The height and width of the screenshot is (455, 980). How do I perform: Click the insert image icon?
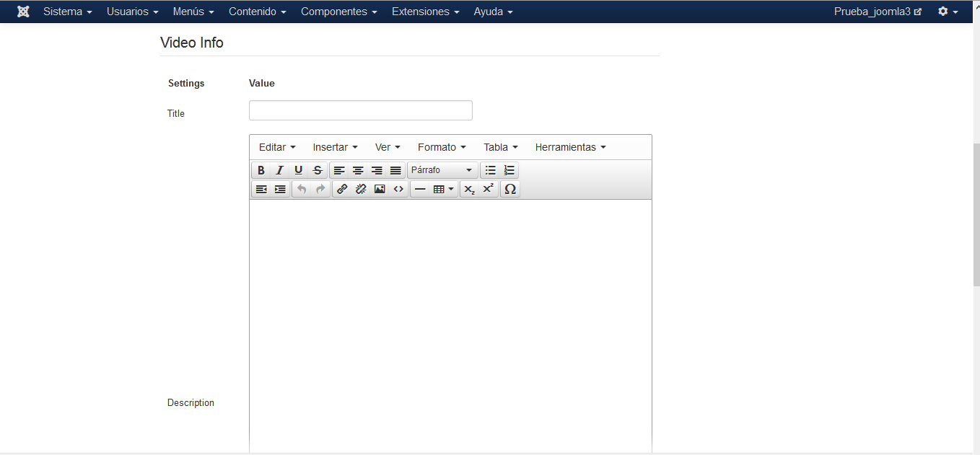380,190
